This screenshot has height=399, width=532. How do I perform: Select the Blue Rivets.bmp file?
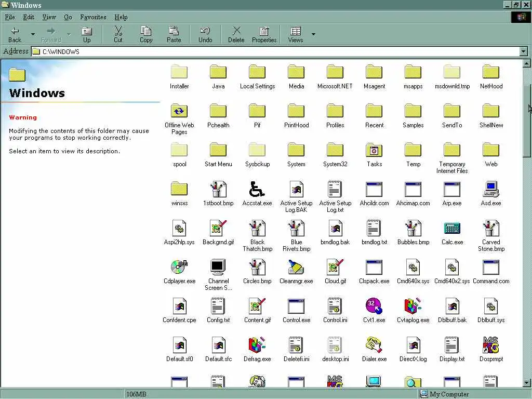click(x=296, y=229)
